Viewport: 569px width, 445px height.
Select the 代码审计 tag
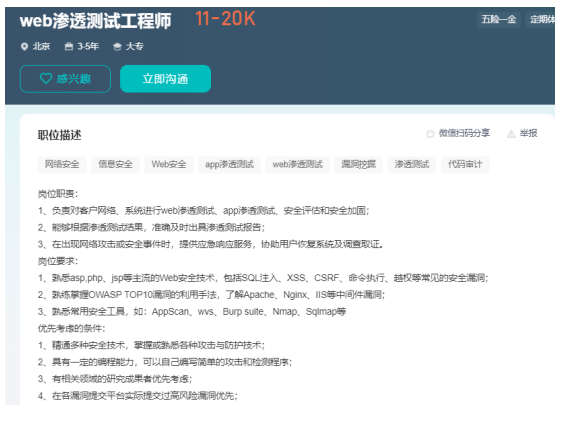465,164
